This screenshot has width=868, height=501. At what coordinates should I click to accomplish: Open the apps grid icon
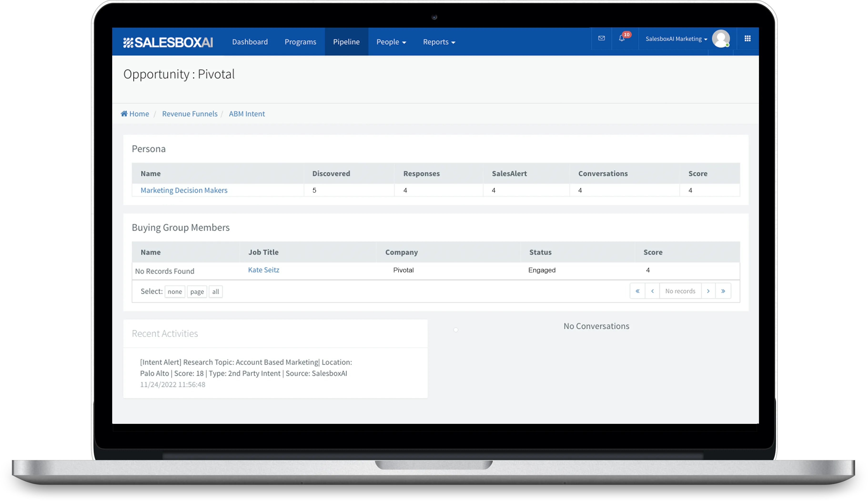pyautogui.click(x=747, y=39)
